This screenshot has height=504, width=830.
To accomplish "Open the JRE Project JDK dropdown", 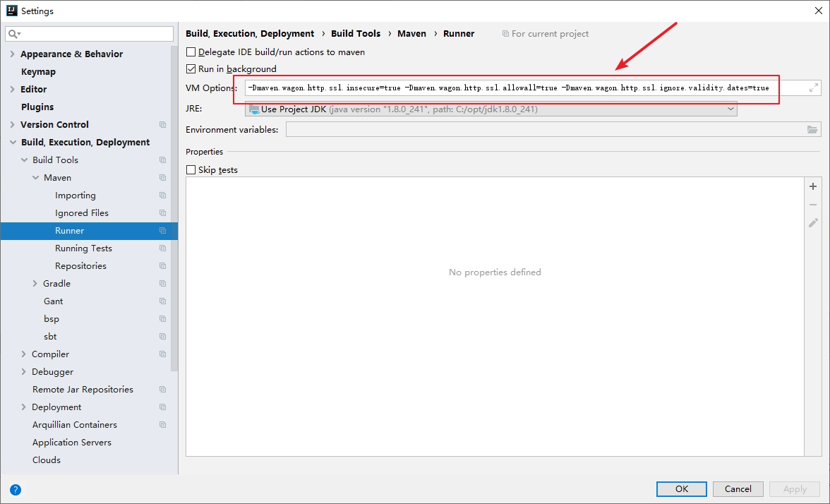I will tap(491, 109).
